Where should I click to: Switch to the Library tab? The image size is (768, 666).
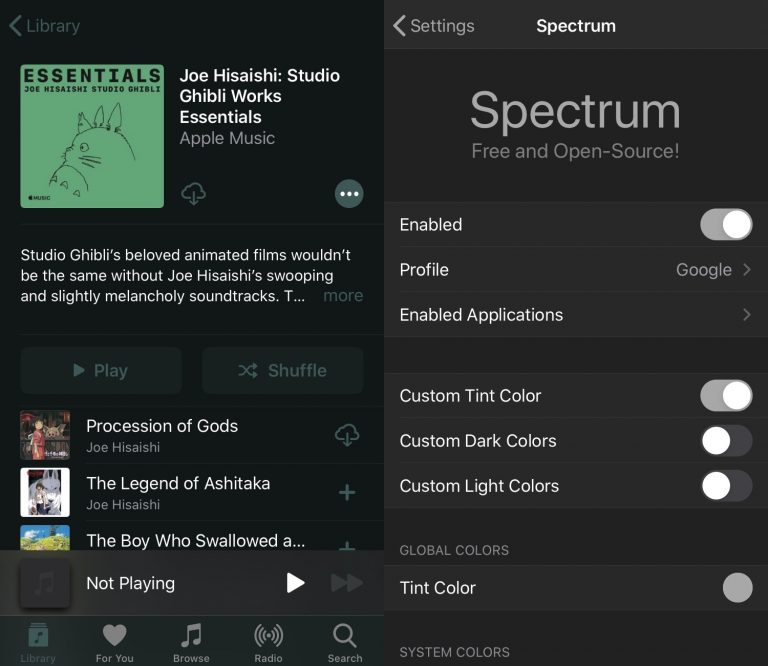click(38, 643)
